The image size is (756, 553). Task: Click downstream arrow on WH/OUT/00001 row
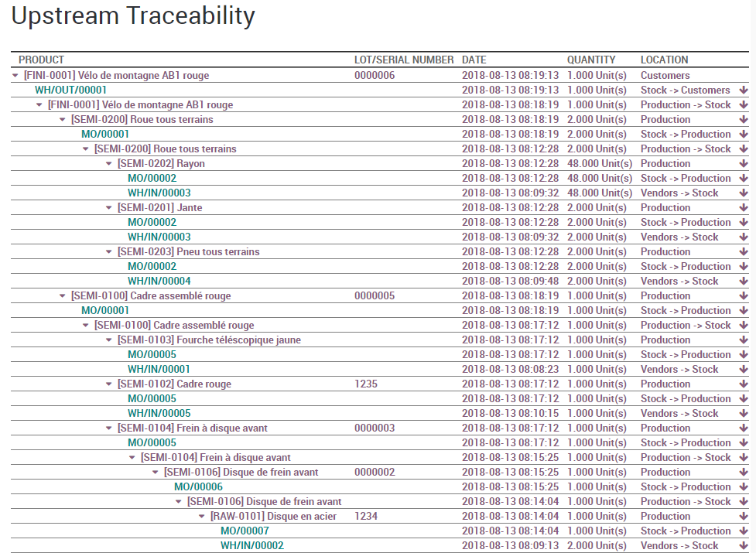tap(743, 90)
